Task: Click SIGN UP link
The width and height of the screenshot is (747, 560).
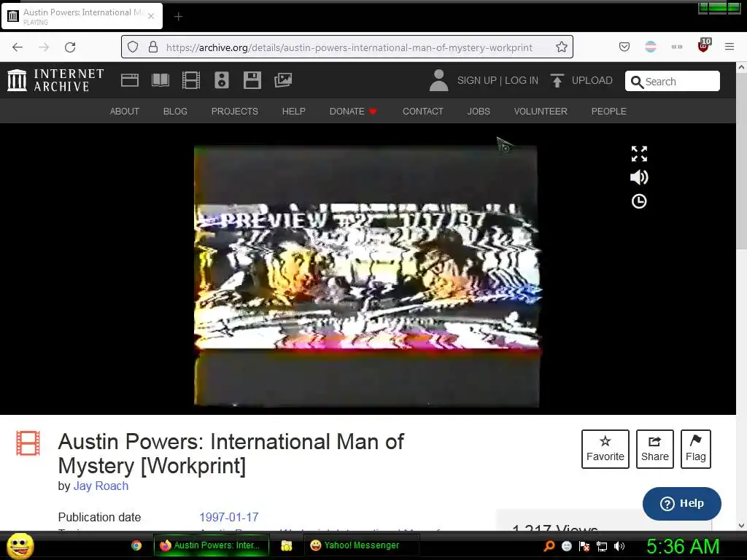Action: [x=477, y=80]
